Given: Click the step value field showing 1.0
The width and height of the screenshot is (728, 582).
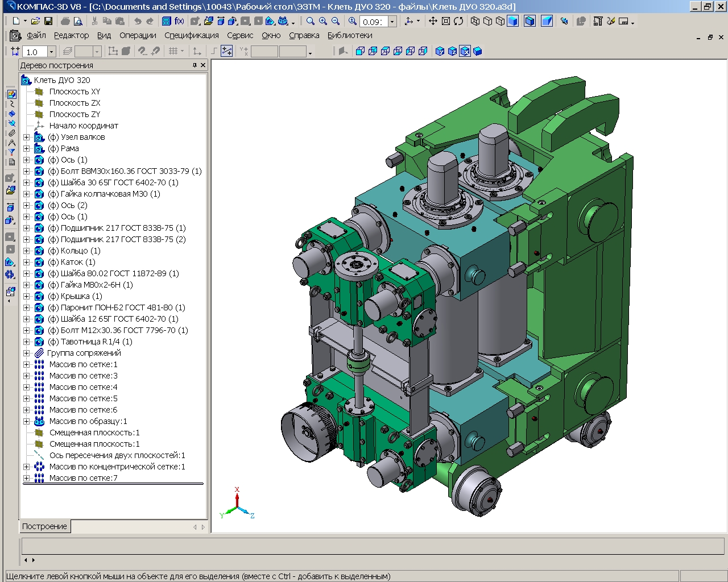Looking at the screenshot, I should point(34,52).
